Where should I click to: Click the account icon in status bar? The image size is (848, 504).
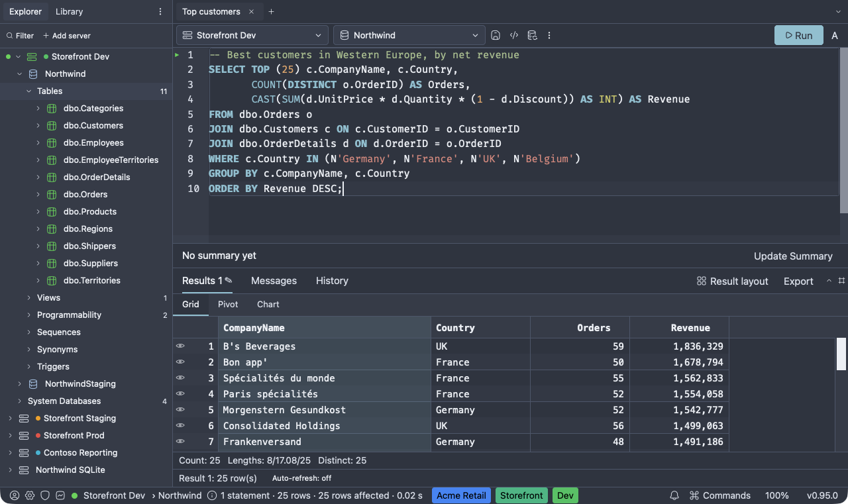[x=15, y=495]
